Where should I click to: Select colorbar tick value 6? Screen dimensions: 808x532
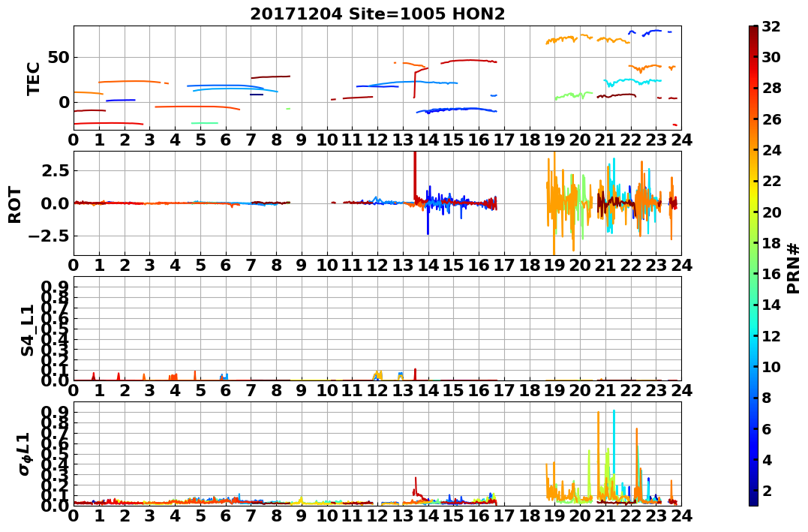(x=766, y=428)
